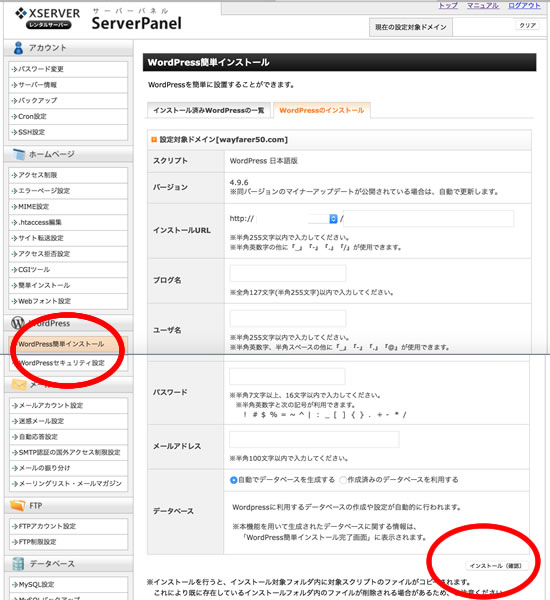
Task: Open バックアップ menu item
Action: point(68,101)
